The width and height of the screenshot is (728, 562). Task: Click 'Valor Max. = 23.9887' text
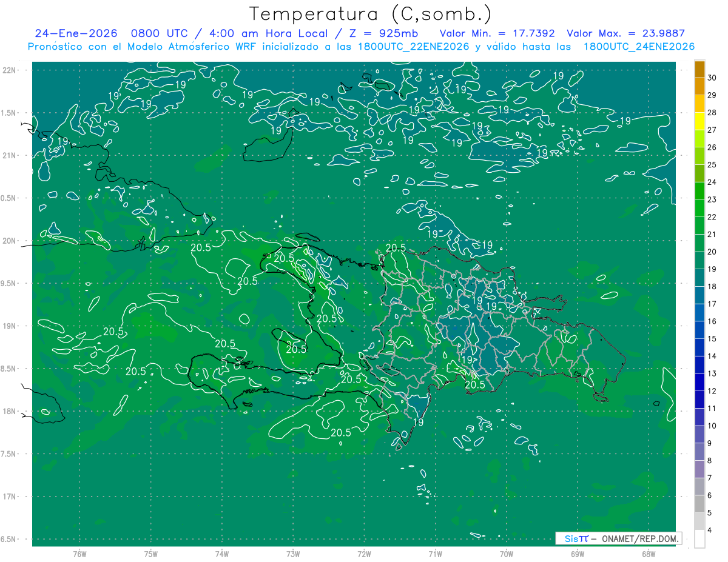[626, 33]
